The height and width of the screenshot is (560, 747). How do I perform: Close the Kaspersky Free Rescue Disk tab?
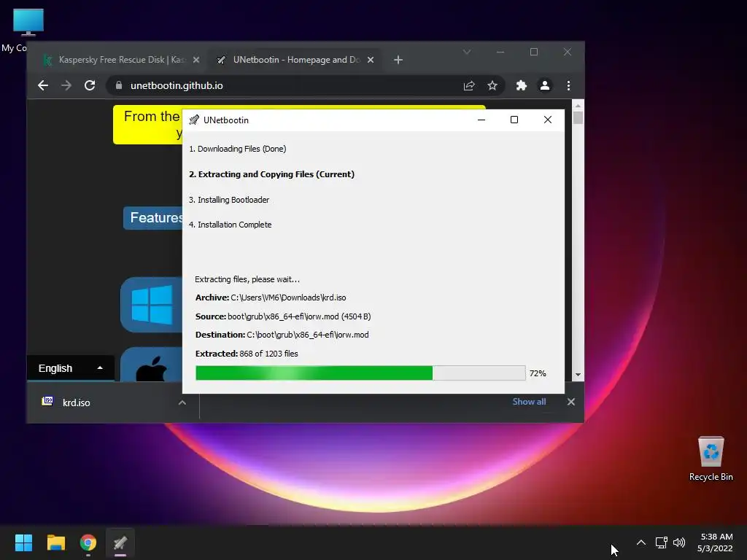click(196, 60)
